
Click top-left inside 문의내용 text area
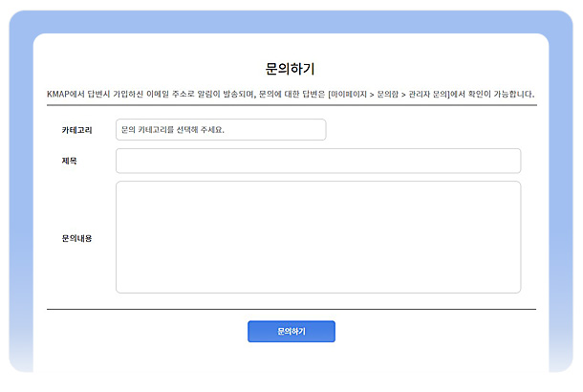coord(124,189)
